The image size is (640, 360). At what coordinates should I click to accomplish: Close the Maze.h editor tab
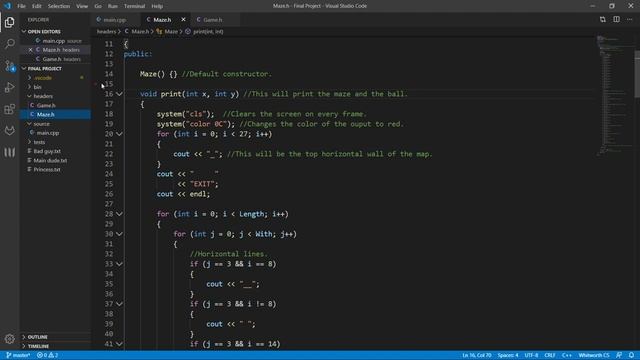coord(183,20)
